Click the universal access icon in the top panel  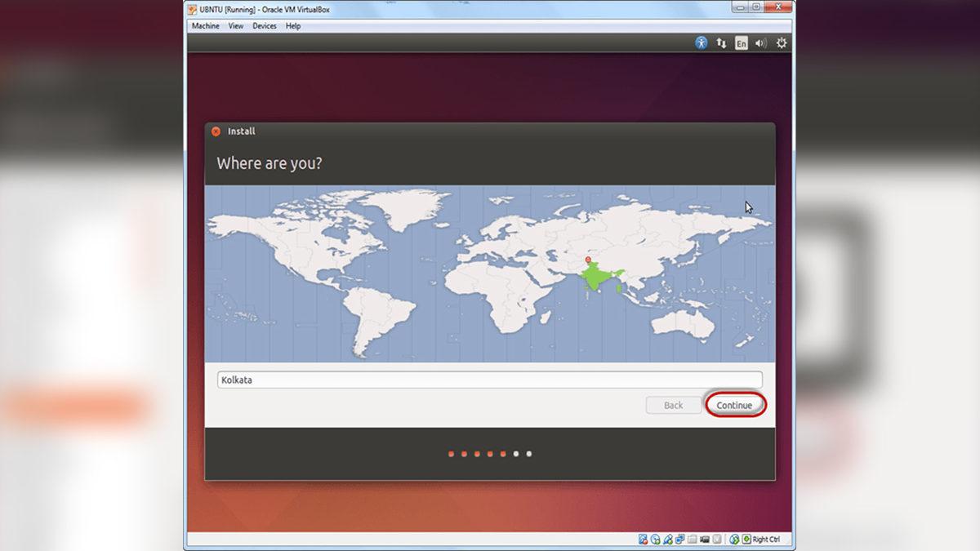[701, 42]
